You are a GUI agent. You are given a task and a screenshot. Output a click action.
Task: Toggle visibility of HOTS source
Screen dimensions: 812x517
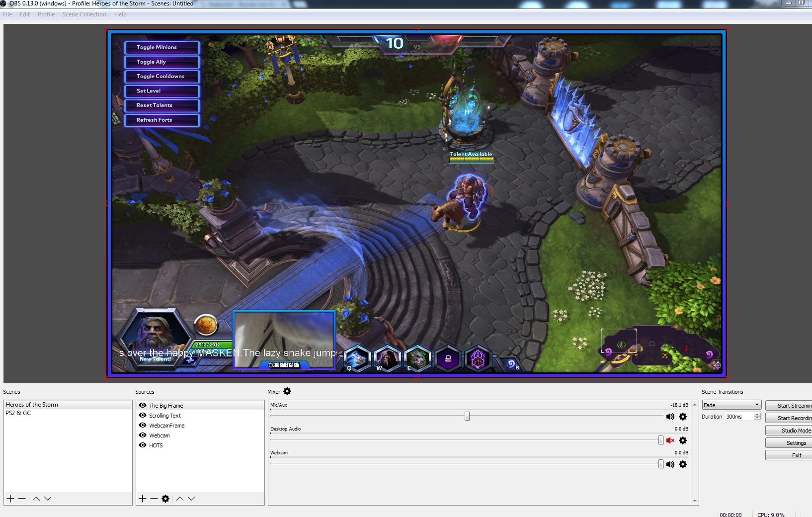(x=143, y=445)
